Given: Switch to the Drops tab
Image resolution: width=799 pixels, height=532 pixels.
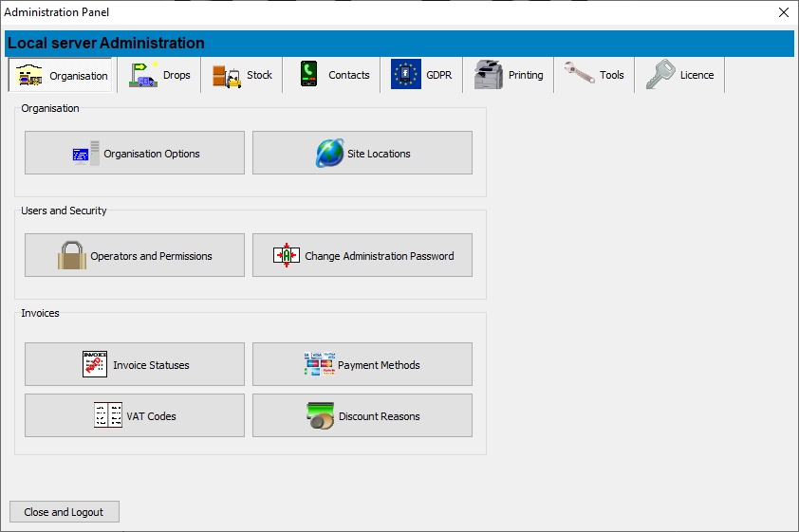Looking at the screenshot, I should tap(159, 75).
